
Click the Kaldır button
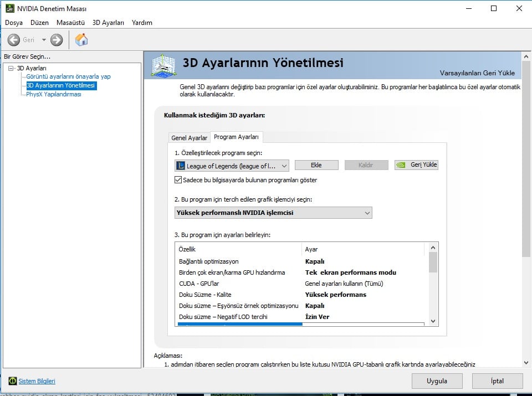[x=366, y=165]
